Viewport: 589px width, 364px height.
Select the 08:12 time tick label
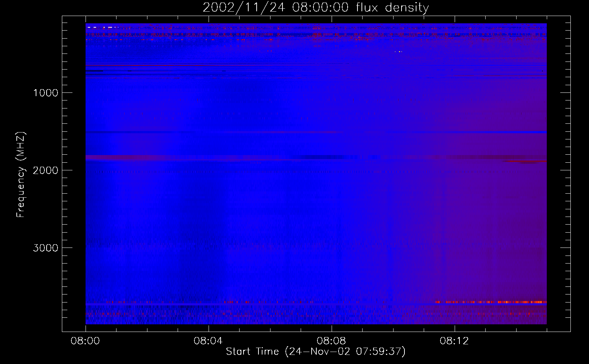(454, 341)
